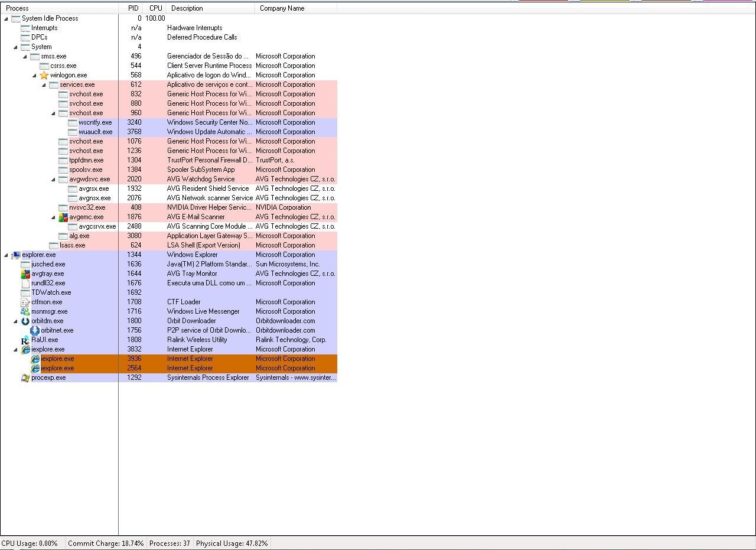The height and width of the screenshot is (550, 756).
Task: Click 'NVIDIA Corporation' company cell
Action: pyautogui.click(x=283, y=207)
